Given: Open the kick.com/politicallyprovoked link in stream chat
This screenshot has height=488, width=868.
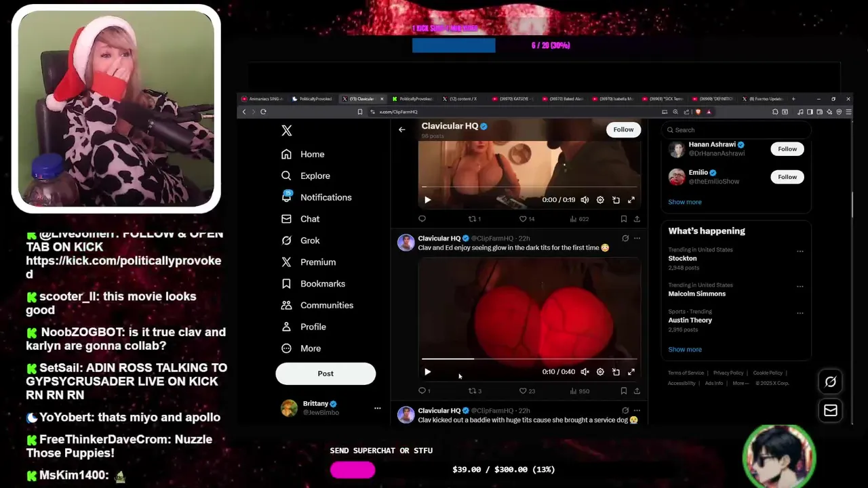Looking at the screenshot, I should 123,267.
